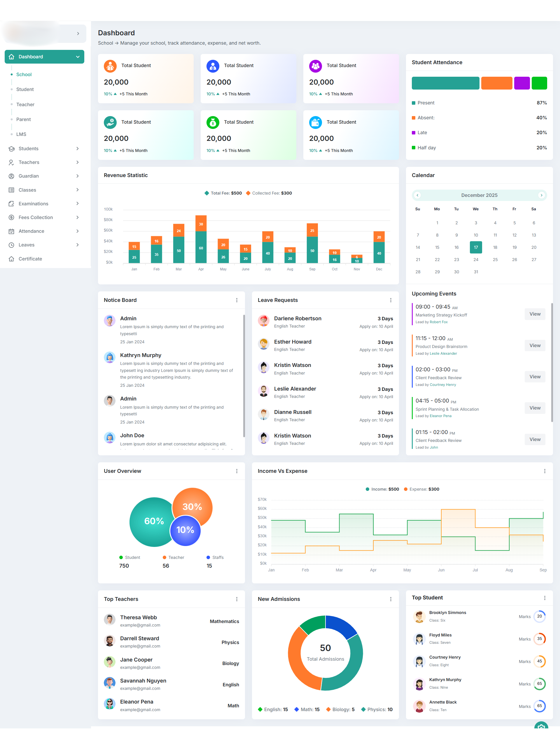Select the Examinations icon
The height and width of the screenshot is (747, 560).
click(11, 204)
